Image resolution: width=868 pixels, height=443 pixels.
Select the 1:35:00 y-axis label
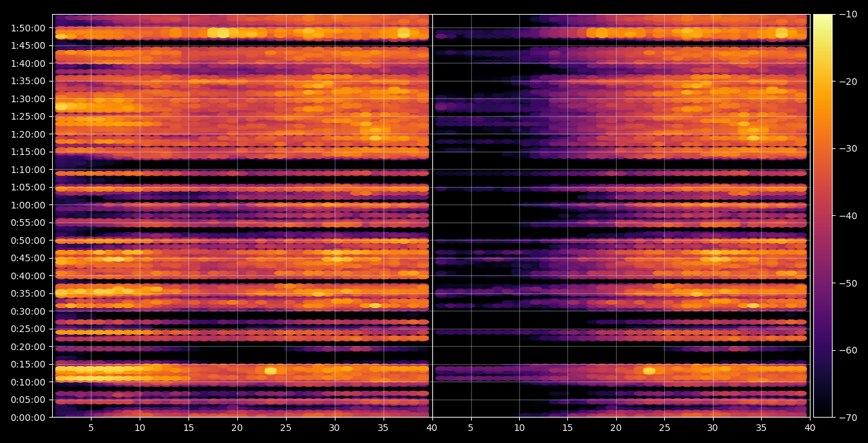29,81
